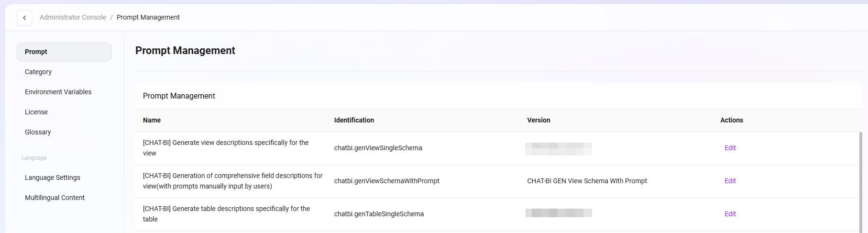868x233 pixels.
Task: Open Administrator Console breadcrumb link
Action: tap(73, 17)
